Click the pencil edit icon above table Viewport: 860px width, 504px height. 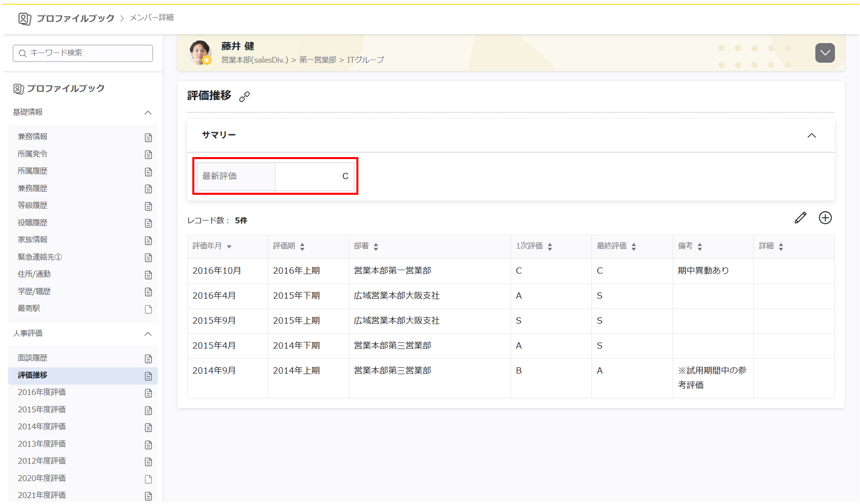click(x=800, y=218)
